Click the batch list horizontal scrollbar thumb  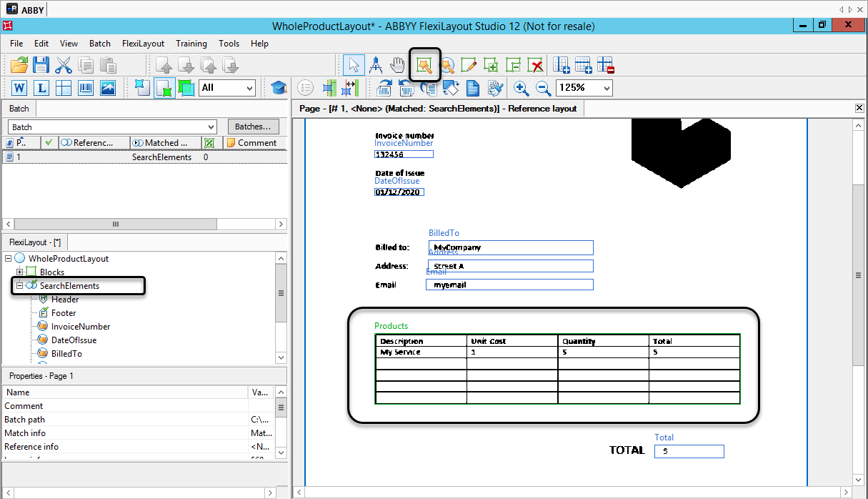pos(115,224)
